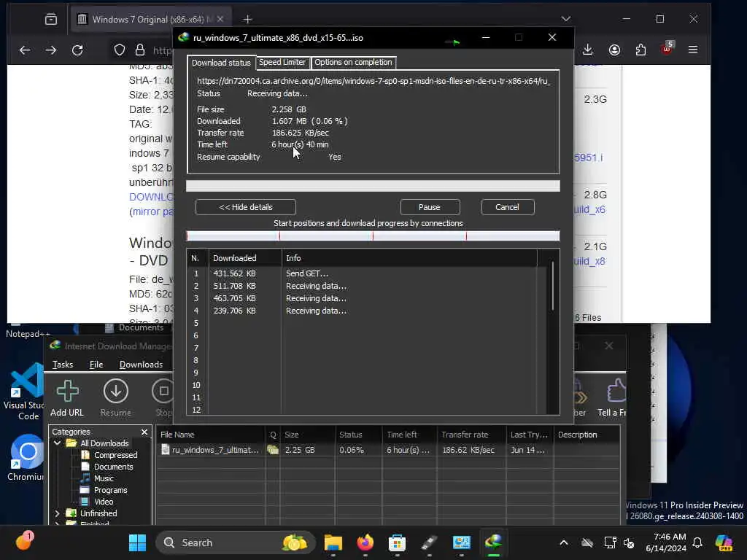This screenshot has height=560, width=747.
Task: Click the Time left column header
Action: pyautogui.click(x=410, y=435)
